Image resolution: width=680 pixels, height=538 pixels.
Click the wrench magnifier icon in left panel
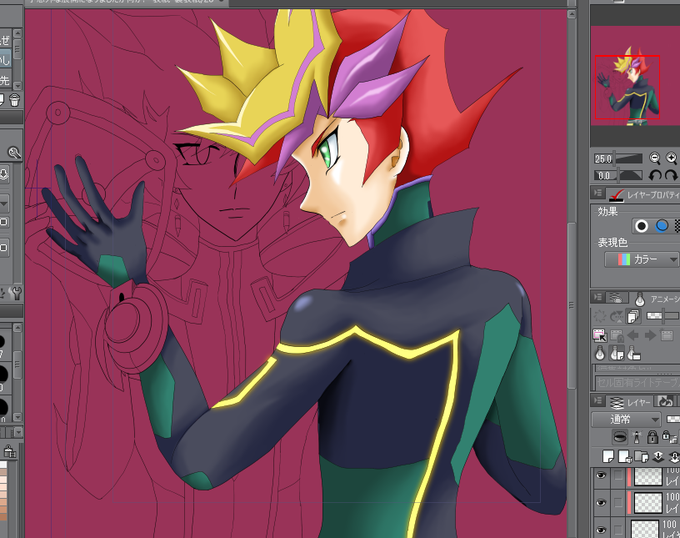click(x=14, y=153)
